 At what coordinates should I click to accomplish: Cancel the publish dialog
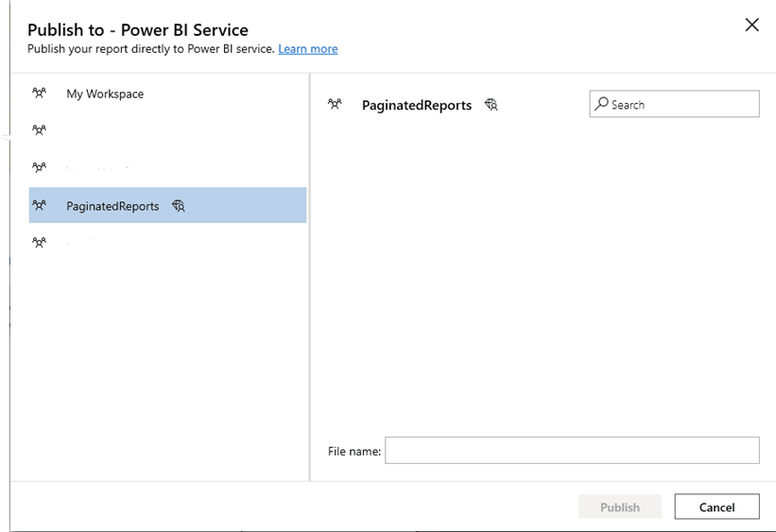point(716,506)
